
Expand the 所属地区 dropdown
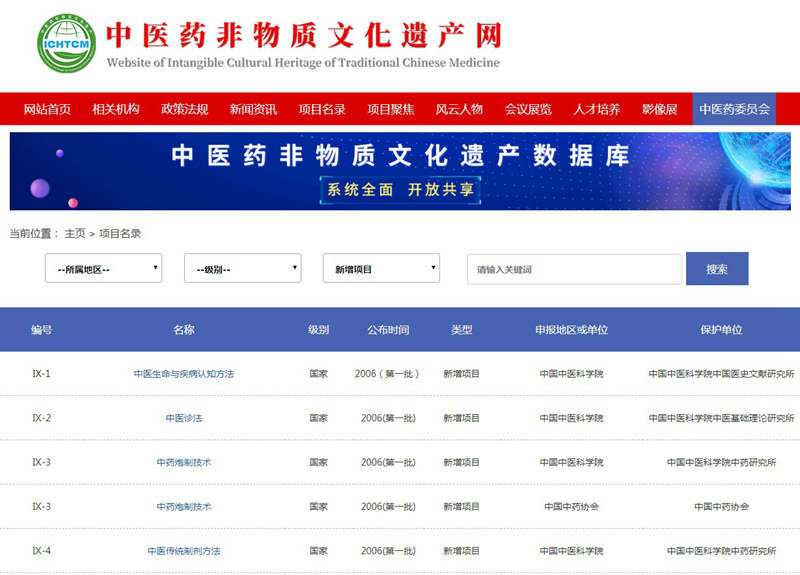coord(103,268)
